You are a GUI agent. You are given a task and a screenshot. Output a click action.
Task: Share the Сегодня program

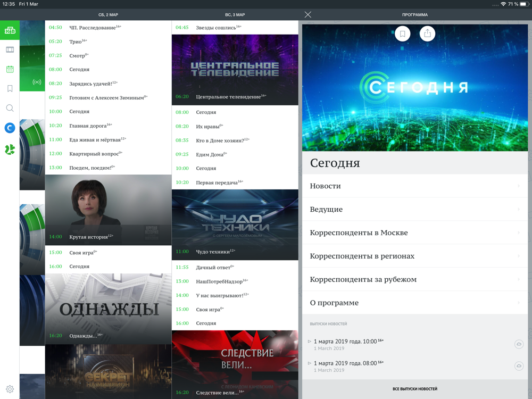pyautogui.click(x=428, y=34)
